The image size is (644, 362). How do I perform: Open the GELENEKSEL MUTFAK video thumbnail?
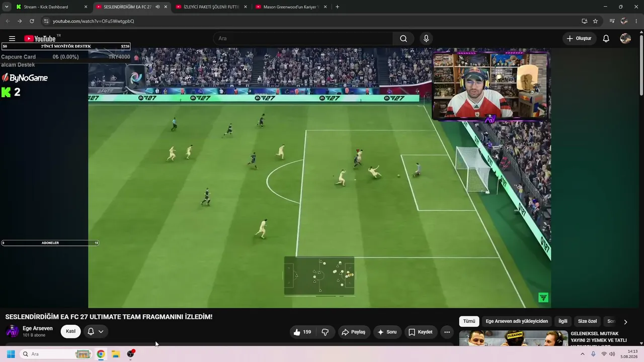(513, 338)
